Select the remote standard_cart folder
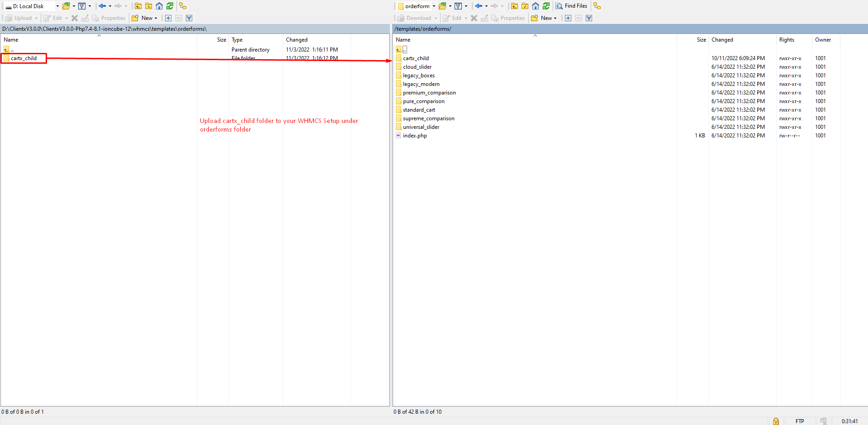The image size is (868, 425). pyautogui.click(x=419, y=110)
